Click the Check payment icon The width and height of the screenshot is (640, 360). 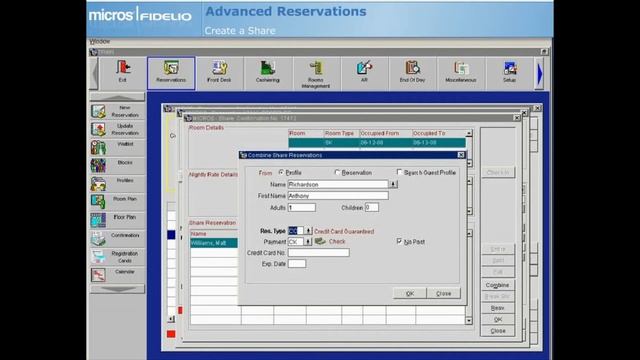(320, 242)
